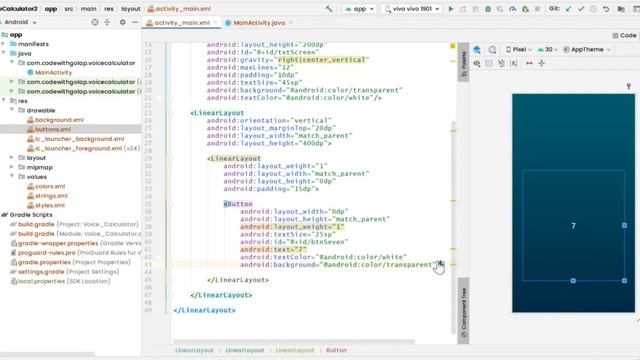Open the app run configuration dropdown
Viewport: 640px width, 360px height.
[360, 9]
